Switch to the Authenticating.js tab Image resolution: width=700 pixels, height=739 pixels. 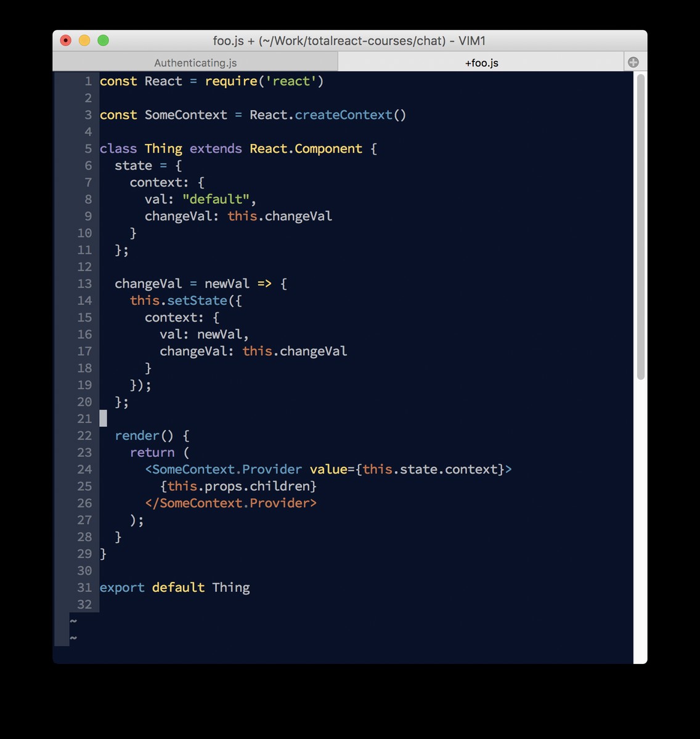coord(195,62)
